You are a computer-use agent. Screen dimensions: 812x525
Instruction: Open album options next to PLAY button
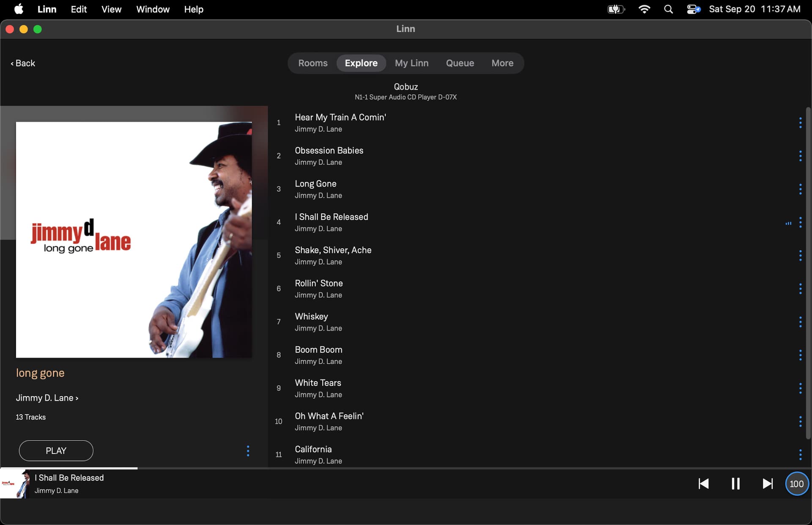pyautogui.click(x=248, y=451)
